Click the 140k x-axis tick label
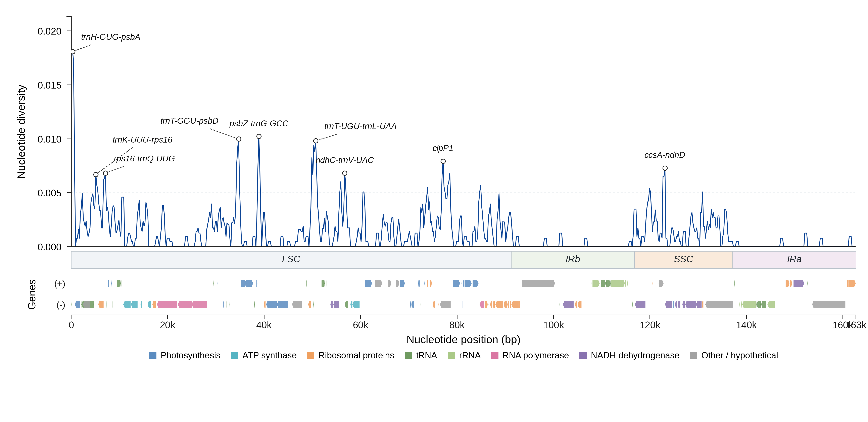The image size is (868, 422). coord(746,325)
